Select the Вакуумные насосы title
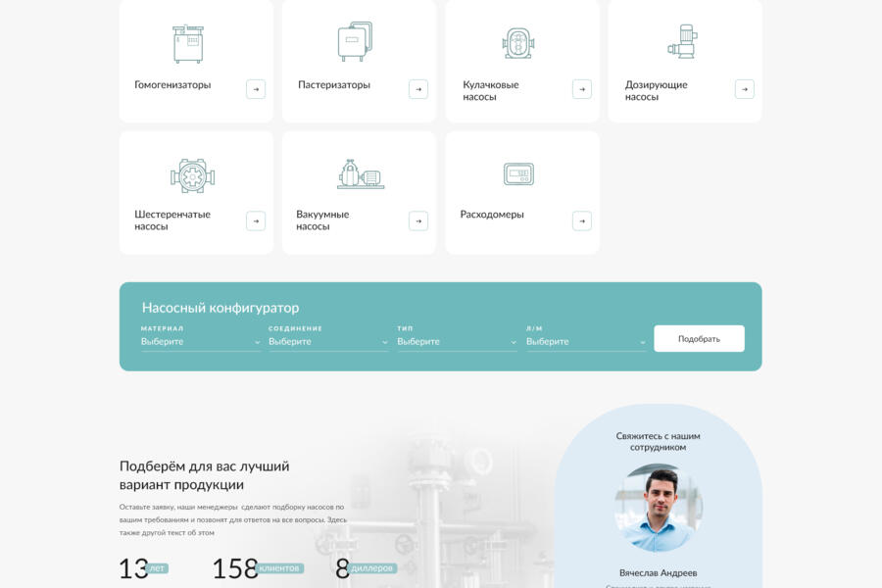 322,220
